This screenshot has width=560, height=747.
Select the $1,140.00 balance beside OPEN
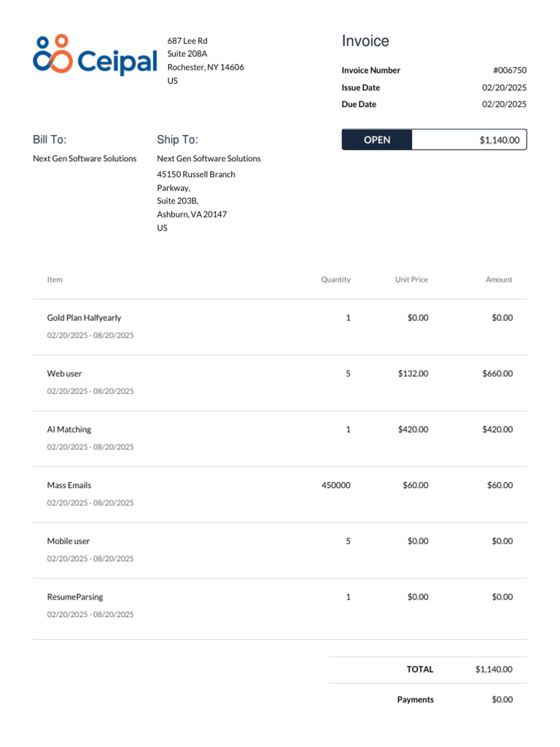[499, 140]
